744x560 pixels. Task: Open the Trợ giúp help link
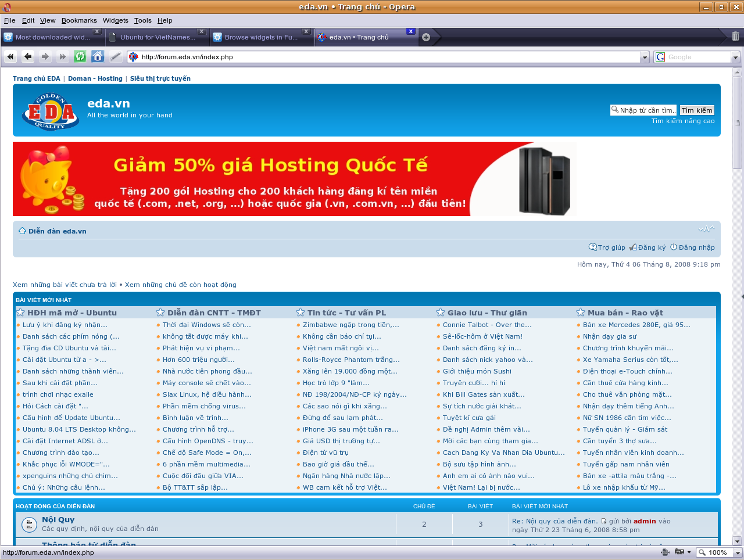click(607, 247)
